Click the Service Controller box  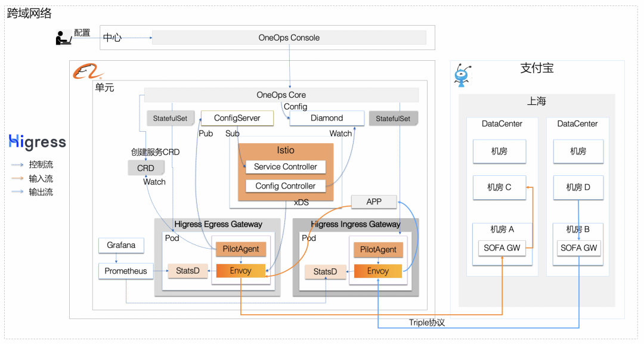click(286, 167)
